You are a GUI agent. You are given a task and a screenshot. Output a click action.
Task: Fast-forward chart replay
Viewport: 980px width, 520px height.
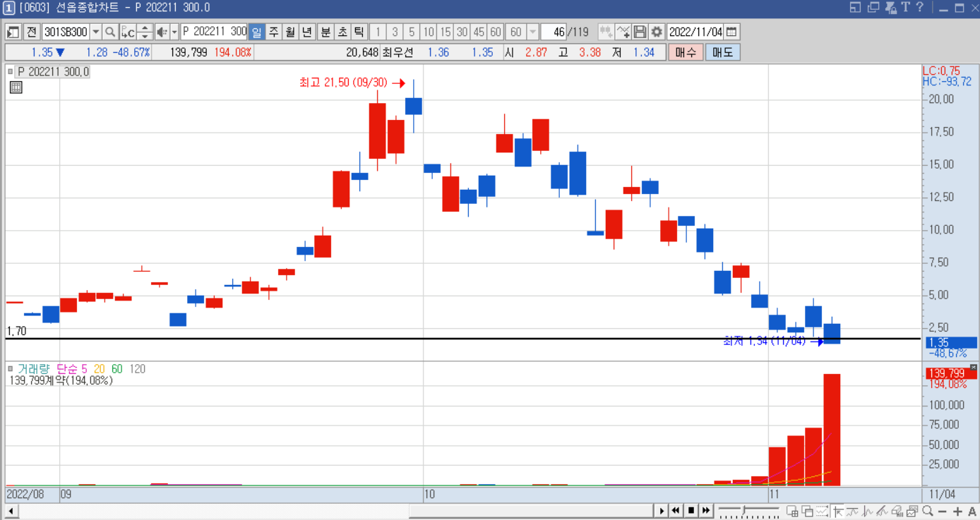click(x=706, y=511)
